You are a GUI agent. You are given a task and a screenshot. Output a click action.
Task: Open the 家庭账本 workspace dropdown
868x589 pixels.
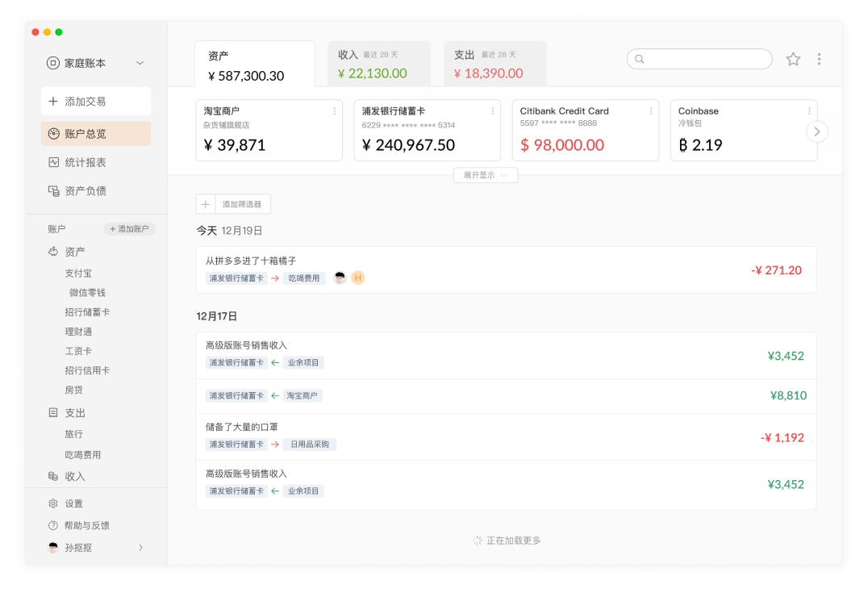point(139,62)
